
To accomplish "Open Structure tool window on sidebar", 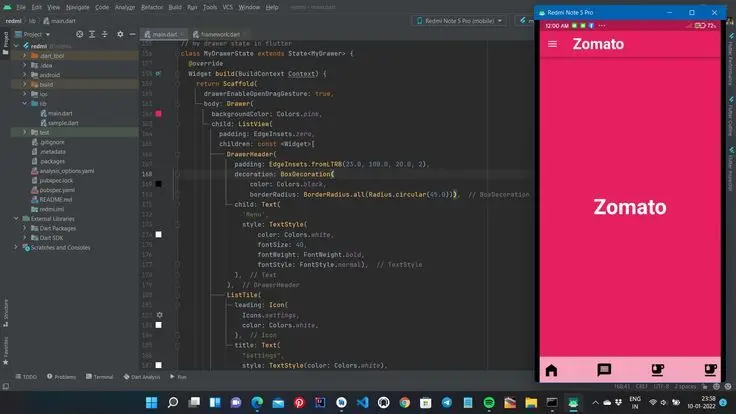I will coord(6,313).
